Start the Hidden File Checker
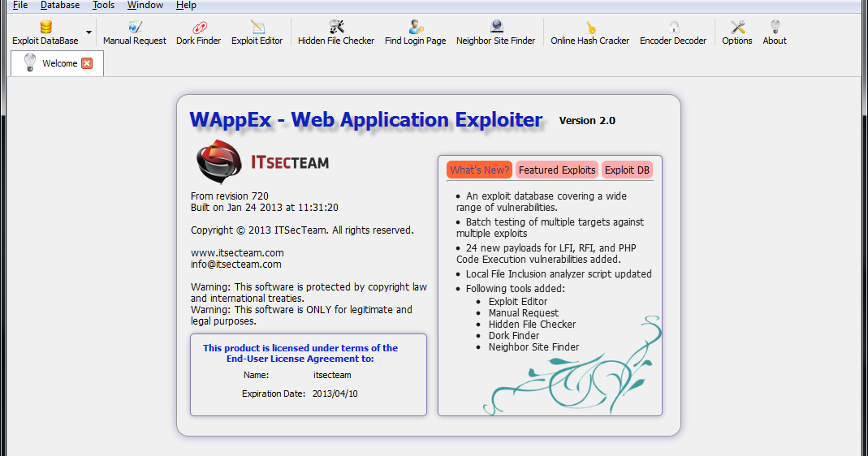 pyautogui.click(x=336, y=32)
